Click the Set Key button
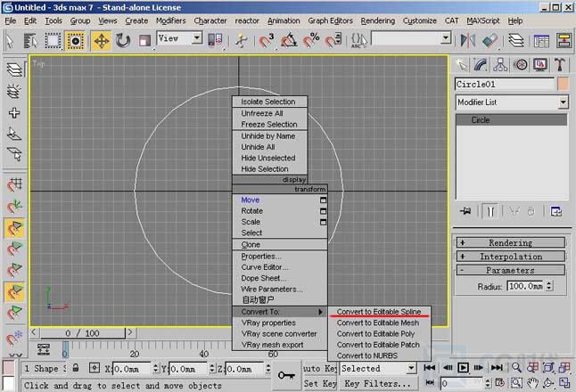This screenshot has width=576, height=392. pos(320,384)
